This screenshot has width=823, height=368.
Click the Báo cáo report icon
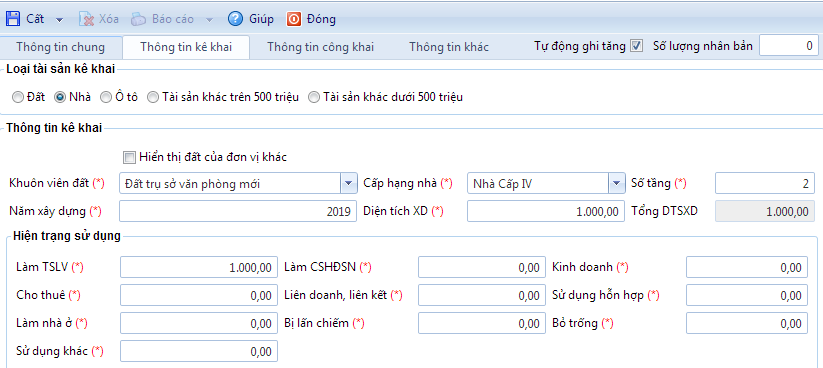(139, 19)
